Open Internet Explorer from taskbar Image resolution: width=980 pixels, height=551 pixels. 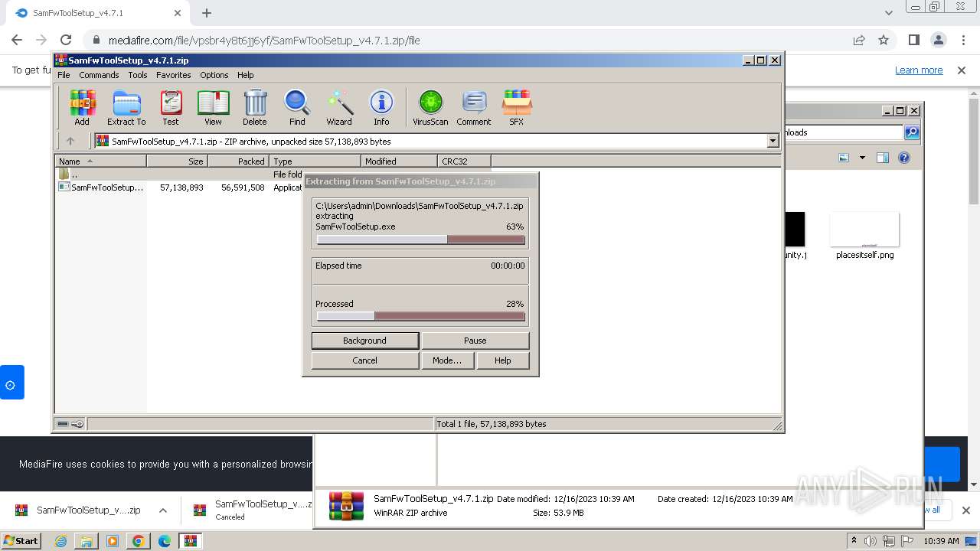(x=60, y=541)
